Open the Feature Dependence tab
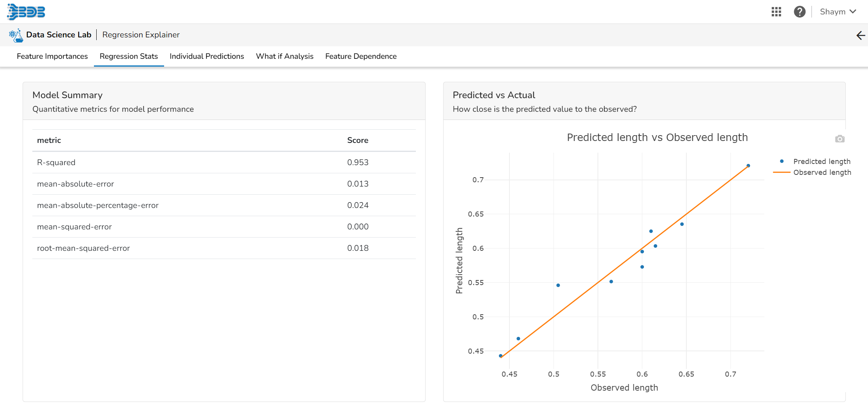This screenshot has height=414, width=868. click(361, 56)
